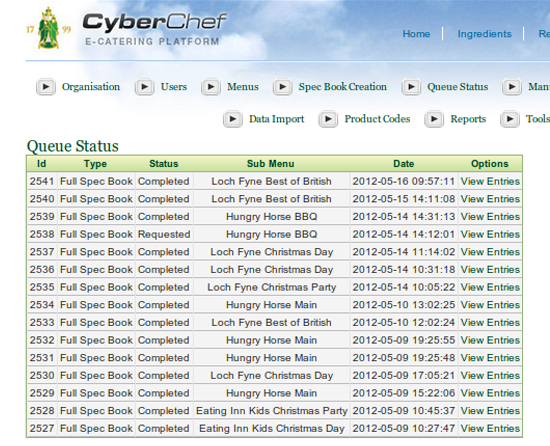Select the Id cell 2541

click(x=42, y=181)
